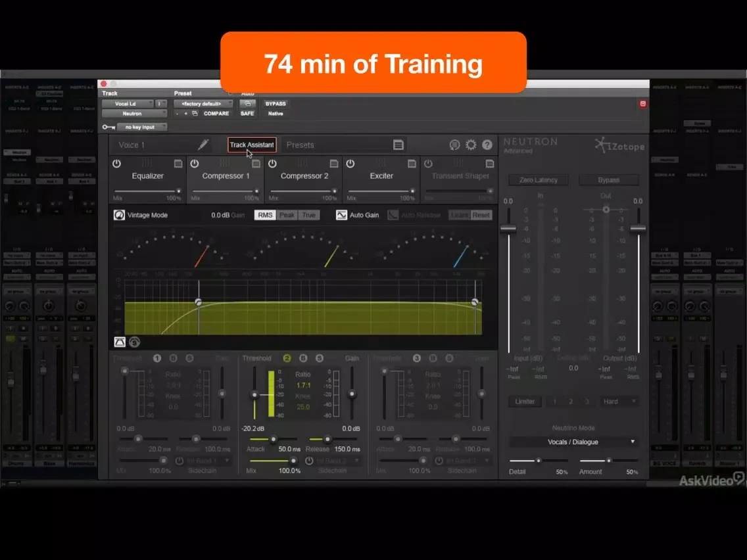Open Equalizer module preset icon
747x560 pixels.
point(178,164)
